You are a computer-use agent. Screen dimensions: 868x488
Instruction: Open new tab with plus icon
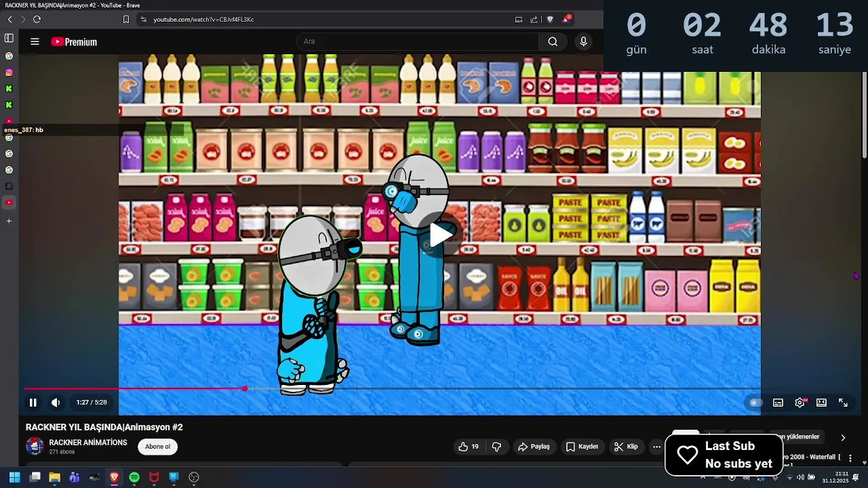(x=9, y=221)
